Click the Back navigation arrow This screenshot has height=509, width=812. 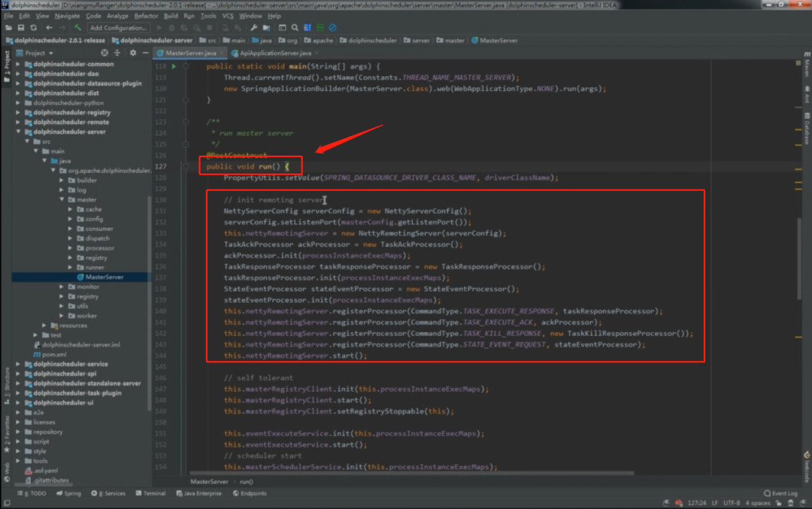[49, 28]
